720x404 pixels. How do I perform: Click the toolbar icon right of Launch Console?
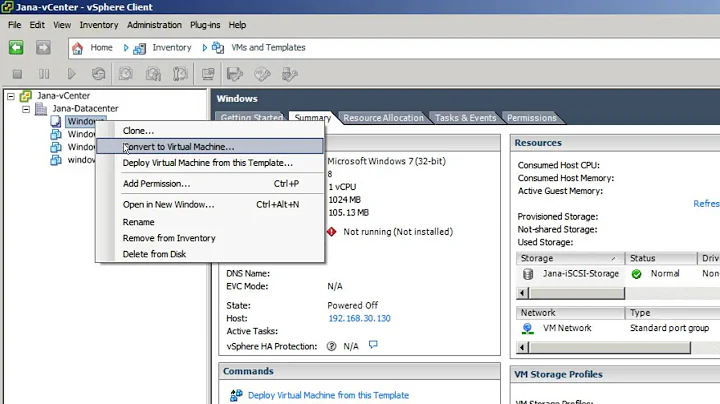235,74
